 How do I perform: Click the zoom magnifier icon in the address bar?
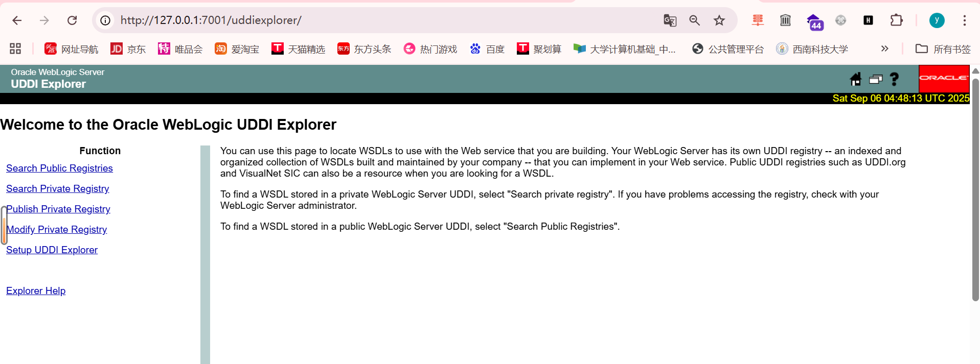[x=694, y=20]
